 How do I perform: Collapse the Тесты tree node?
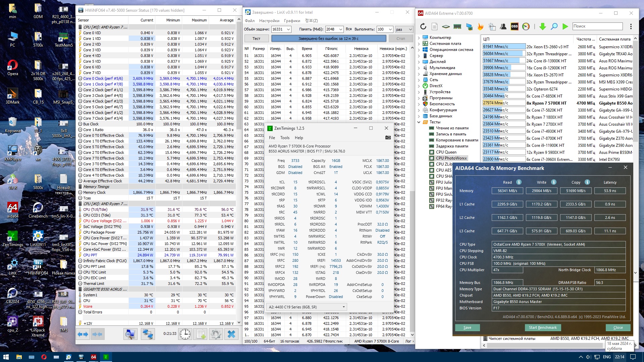[x=419, y=122]
